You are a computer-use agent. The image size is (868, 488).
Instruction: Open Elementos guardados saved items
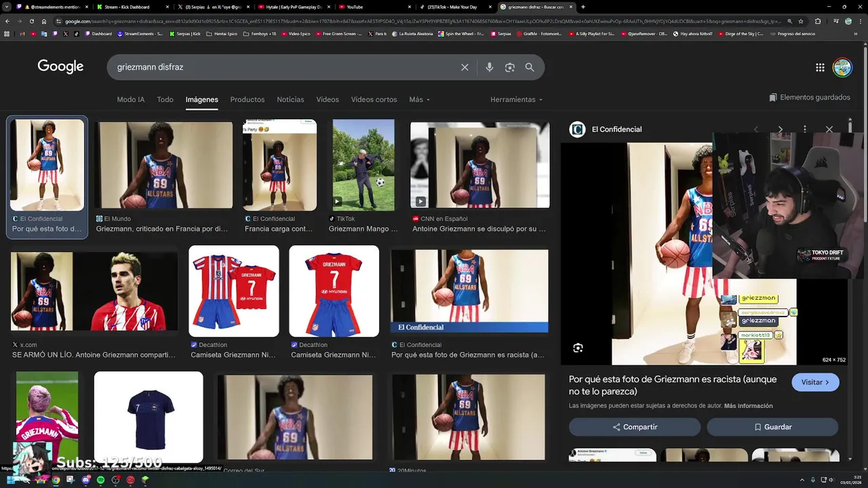tap(810, 98)
